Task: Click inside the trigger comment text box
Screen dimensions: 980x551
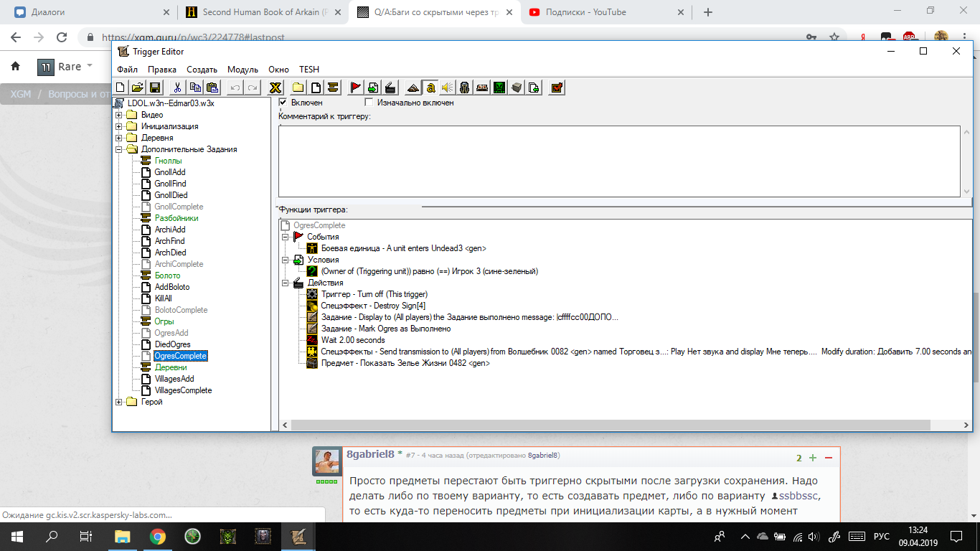Action: [x=619, y=161]
